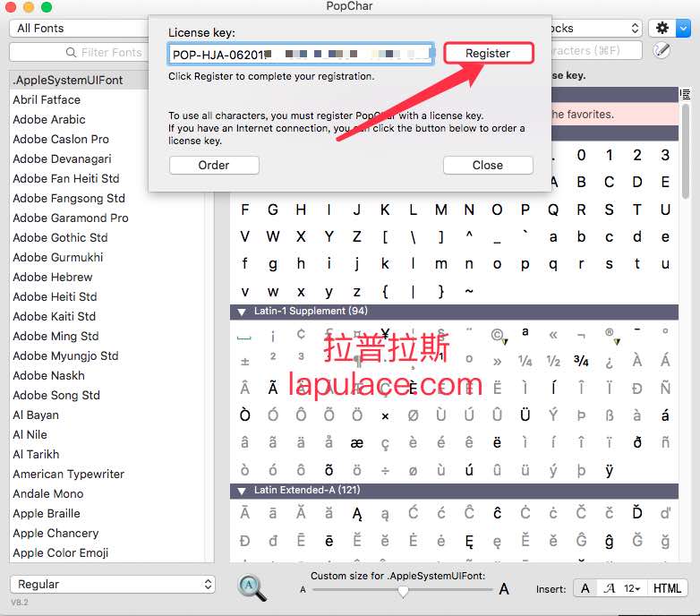700x616 pixels.
Task: Click inside the License key field
Action: [x=301, y=54]
